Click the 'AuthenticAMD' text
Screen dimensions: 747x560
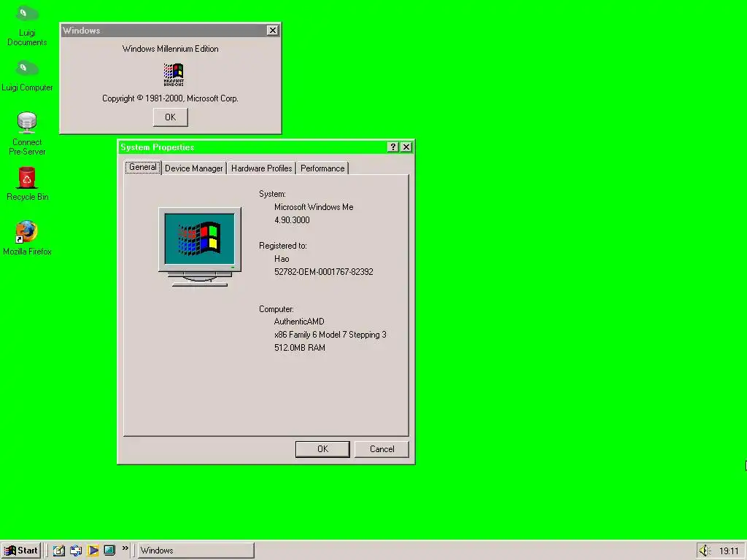tap(299, 322)
